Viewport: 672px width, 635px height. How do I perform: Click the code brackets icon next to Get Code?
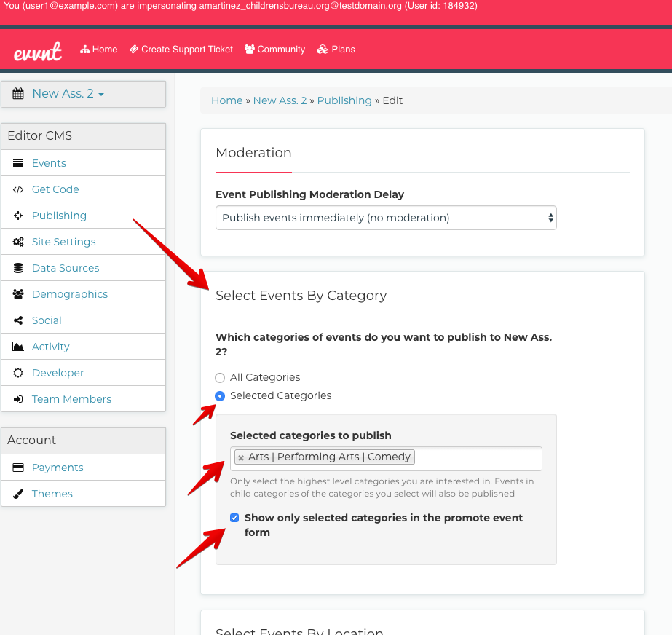point(18,189)
